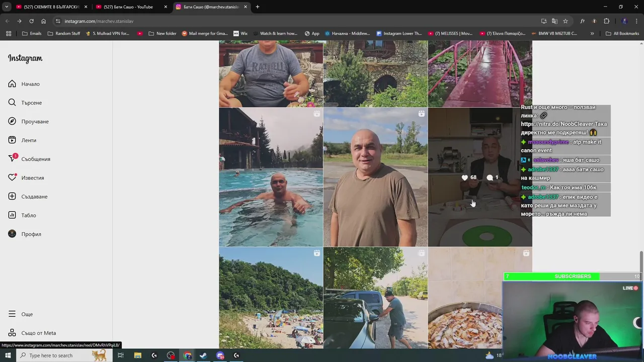Click the 68 likes heart icon
Image resolution: width=644 pixels, height=362 pixels.
[465, 177]
